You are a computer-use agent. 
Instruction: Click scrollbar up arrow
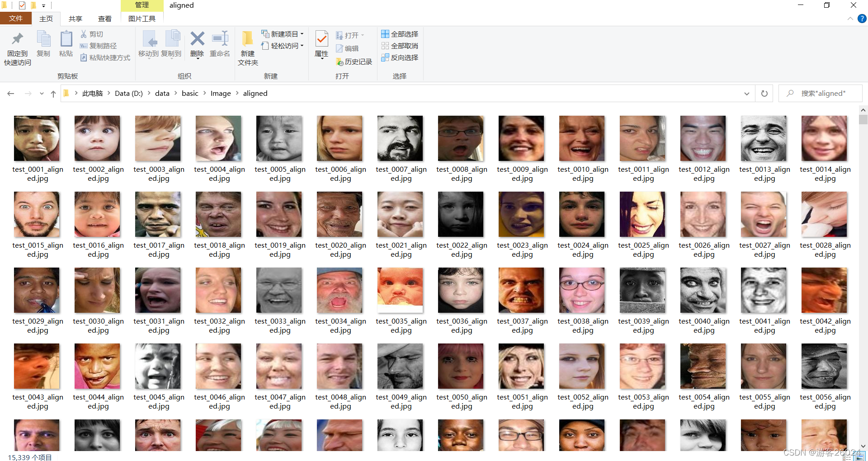click(863, 110)
